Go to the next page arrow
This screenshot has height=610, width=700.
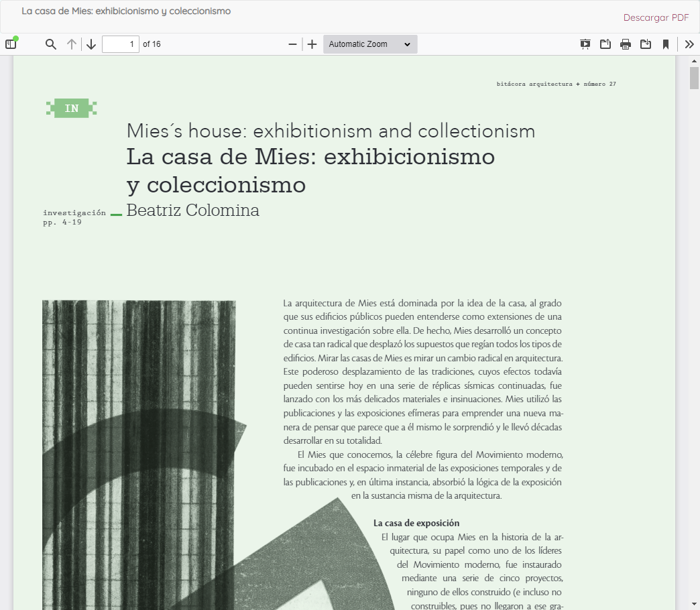pos(91,44)
